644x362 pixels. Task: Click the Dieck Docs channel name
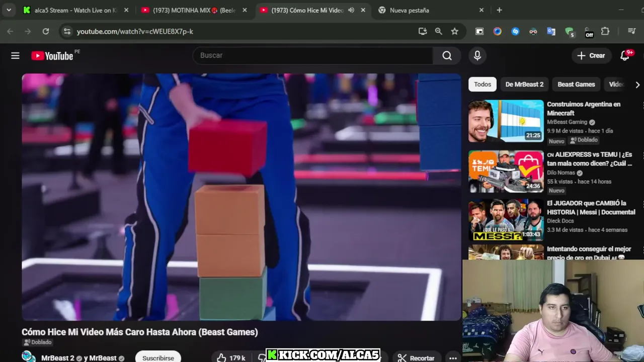click(x=560, y=221)
